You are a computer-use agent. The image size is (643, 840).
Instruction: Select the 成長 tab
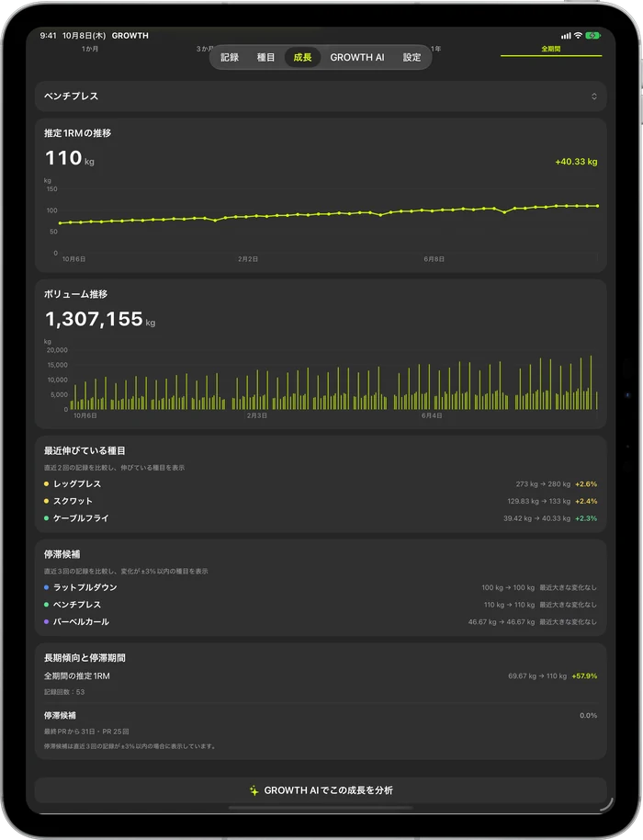tap(302, 57)
